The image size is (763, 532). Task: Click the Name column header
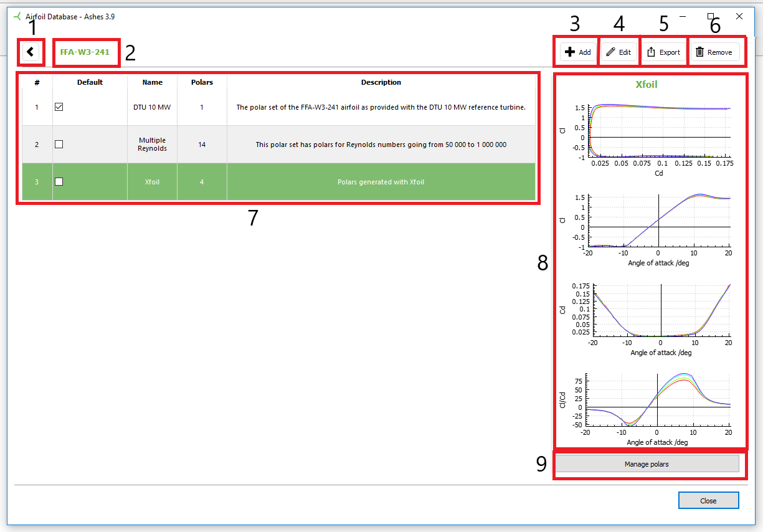(152, 82)
